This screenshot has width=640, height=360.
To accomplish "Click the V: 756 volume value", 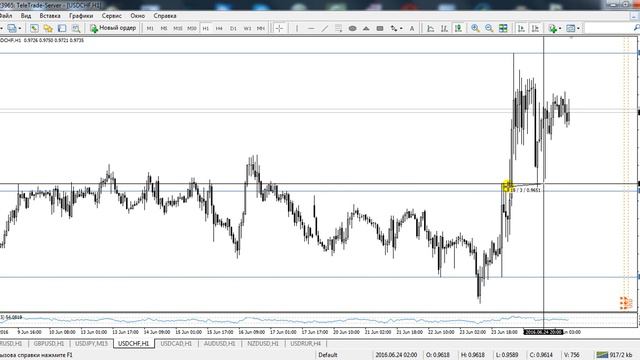I will 572,355.
